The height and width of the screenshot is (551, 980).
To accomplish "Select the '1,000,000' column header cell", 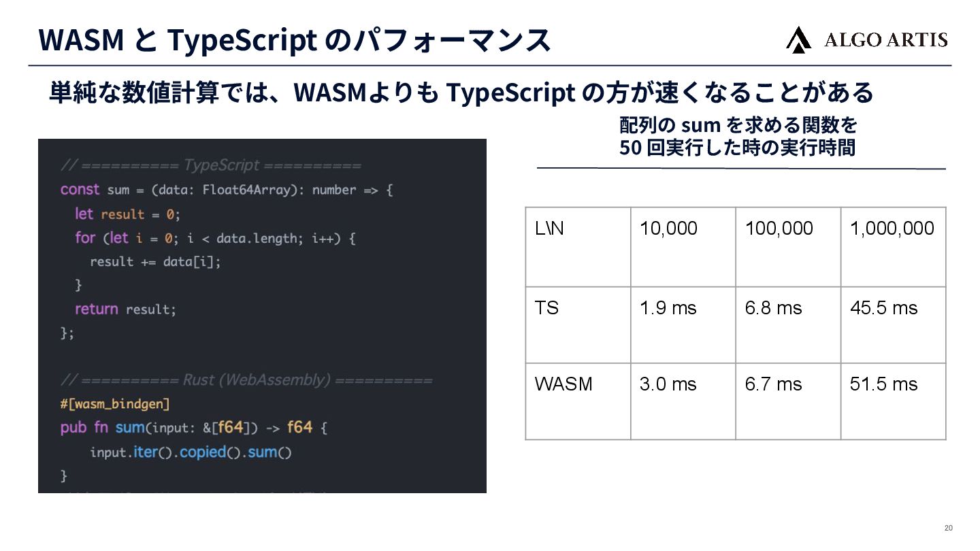I will 894,247.
